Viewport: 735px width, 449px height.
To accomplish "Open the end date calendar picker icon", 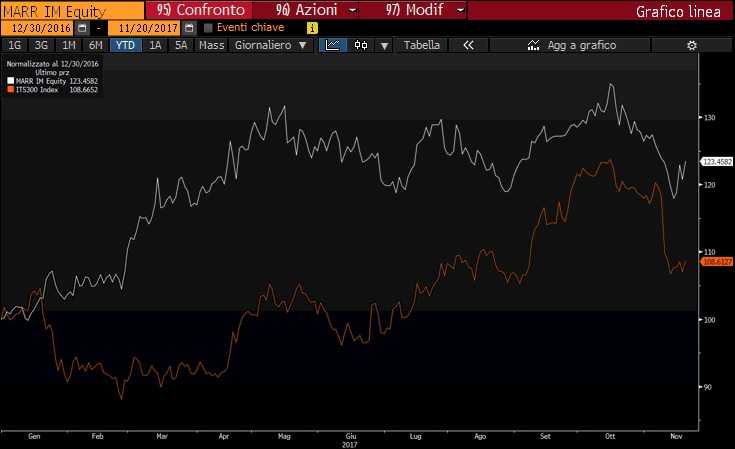I will click(x=189, y=28).
